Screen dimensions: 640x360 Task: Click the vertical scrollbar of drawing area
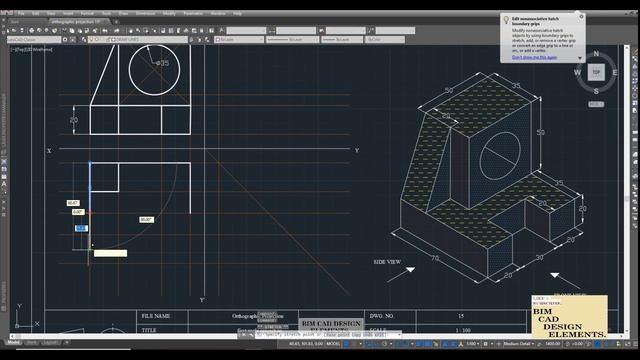627,190
